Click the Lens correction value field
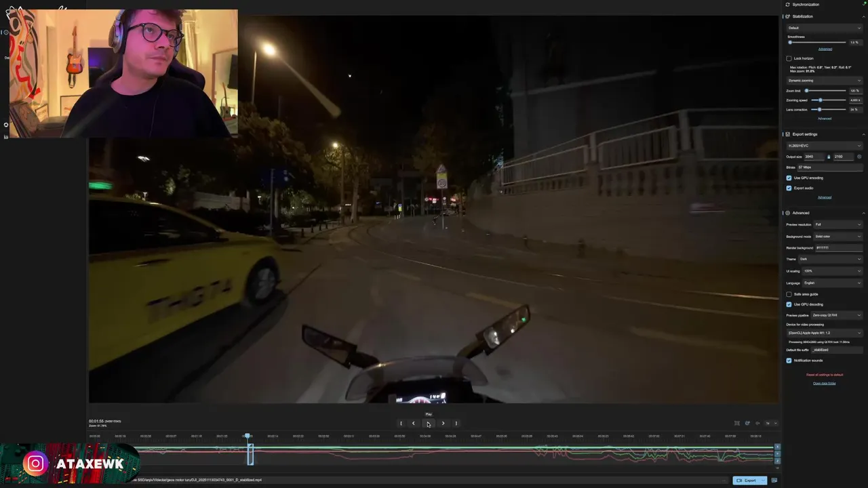Screen dimensions: 868x488 (854, 109)
